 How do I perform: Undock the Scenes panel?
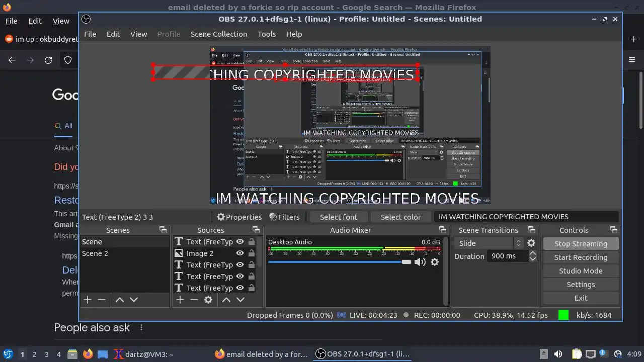pos(163,230)
